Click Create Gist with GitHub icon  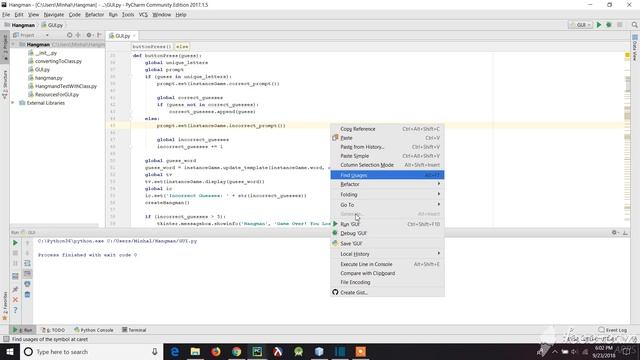[387, 293]
